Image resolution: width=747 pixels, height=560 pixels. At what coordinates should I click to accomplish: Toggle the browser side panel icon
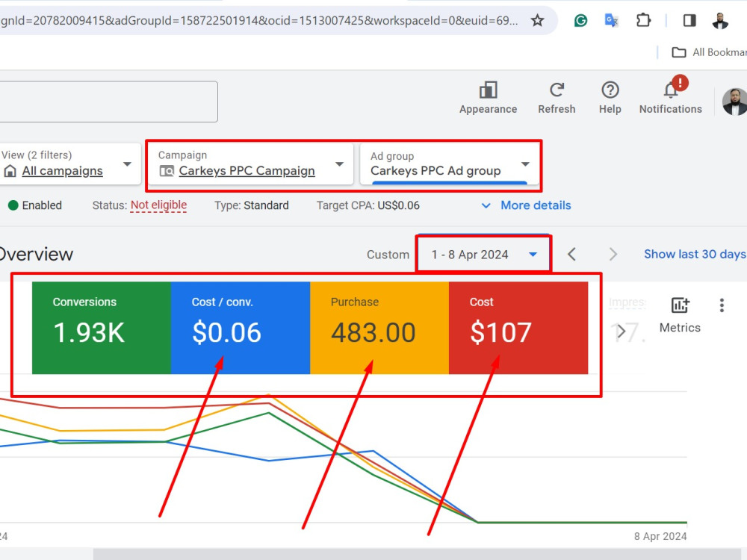pos(689,20)
